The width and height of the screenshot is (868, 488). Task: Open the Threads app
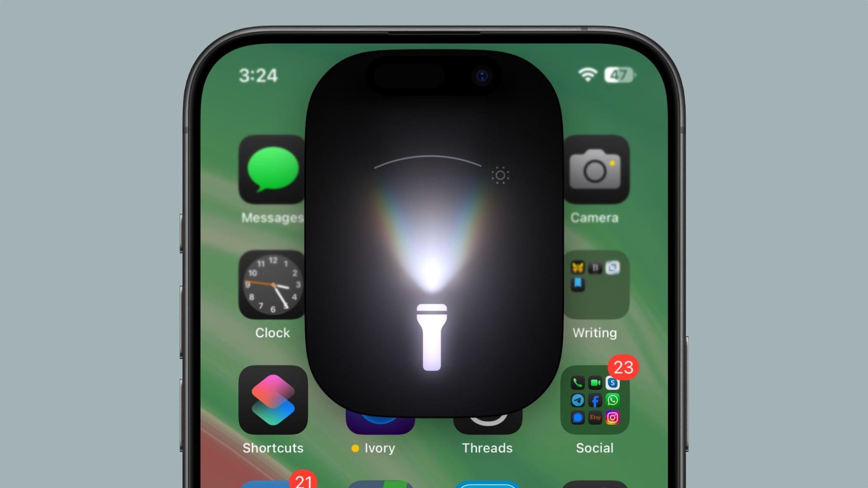(487, 417)
